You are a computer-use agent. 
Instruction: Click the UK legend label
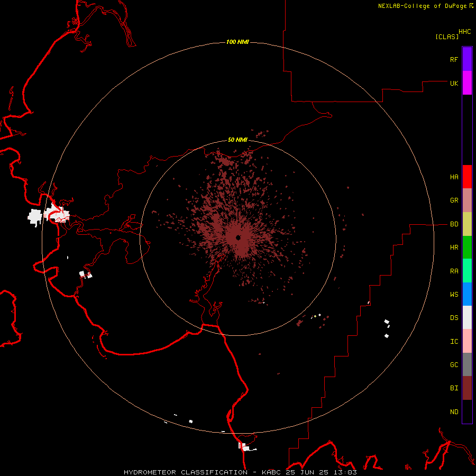454,83
